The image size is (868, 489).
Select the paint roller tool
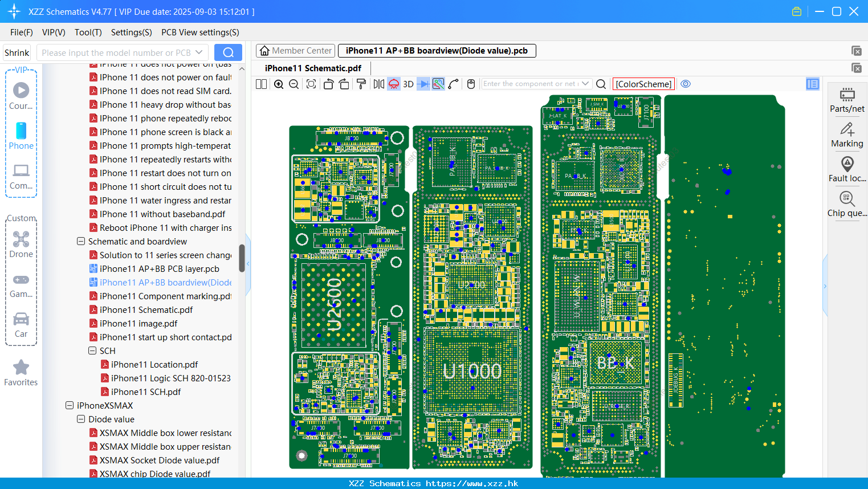[x=361, y=84]
